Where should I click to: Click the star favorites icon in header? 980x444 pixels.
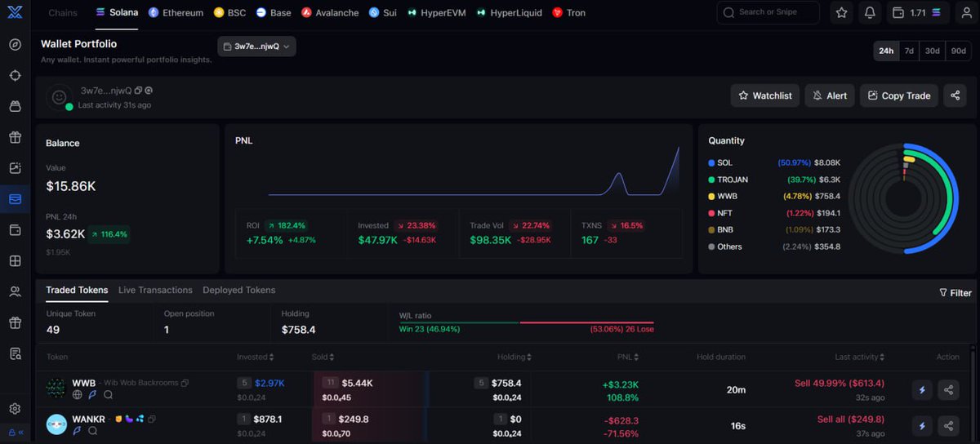coord(842,13)
